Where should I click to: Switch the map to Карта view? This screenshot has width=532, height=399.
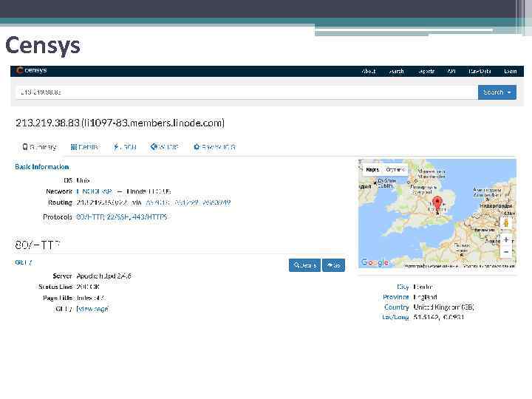pyautogui.click(x=372, y=169)
